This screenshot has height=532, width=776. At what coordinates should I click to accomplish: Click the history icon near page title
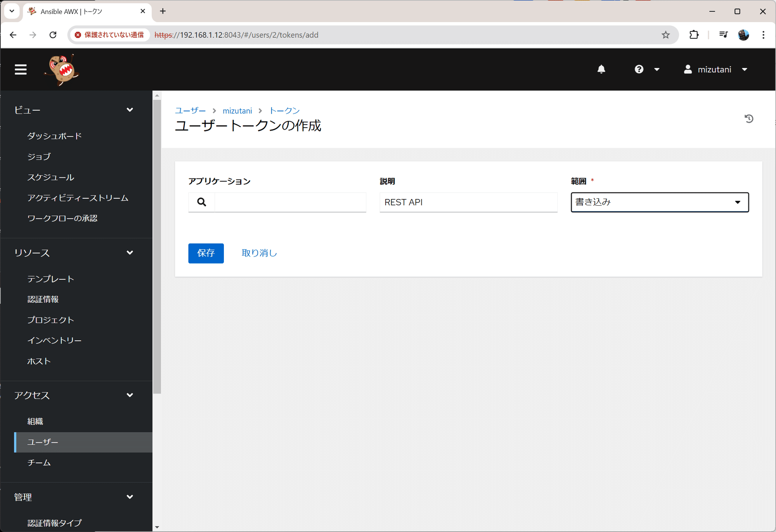tap(749, 119)
